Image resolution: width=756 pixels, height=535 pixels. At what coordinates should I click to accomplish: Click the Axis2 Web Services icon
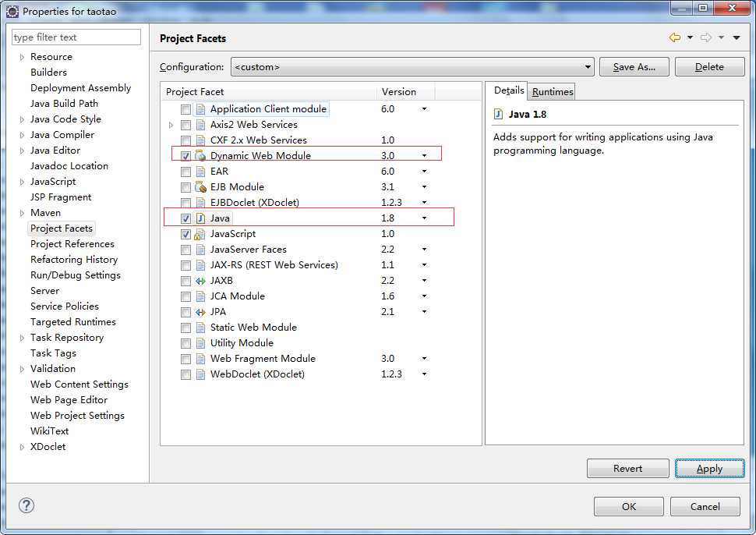click(x=200, y=125)
